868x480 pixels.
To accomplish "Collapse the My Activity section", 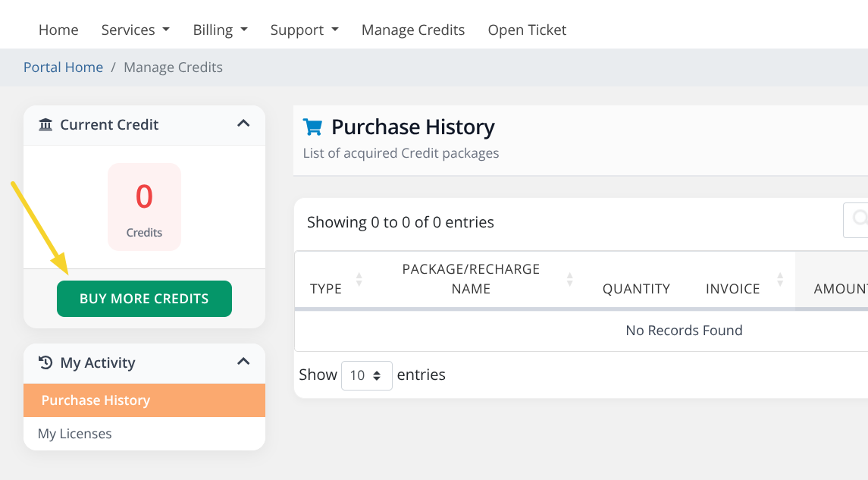I will pyautogui.click(x=244, y=362).
